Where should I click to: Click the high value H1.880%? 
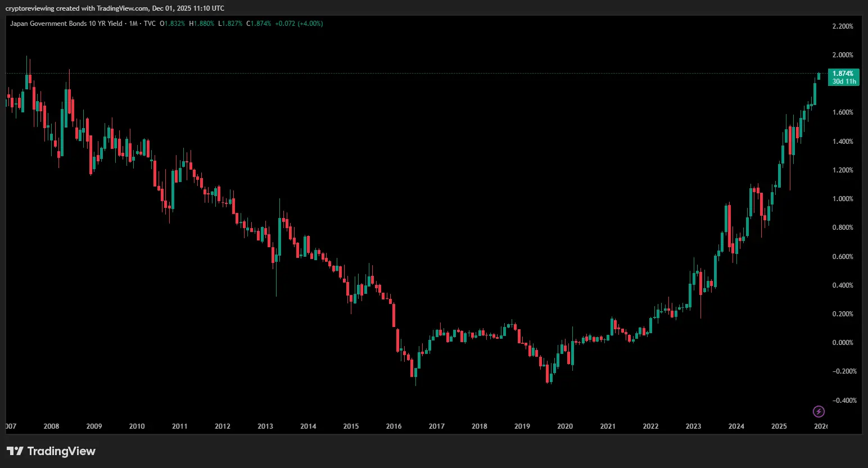click(202, 24)
